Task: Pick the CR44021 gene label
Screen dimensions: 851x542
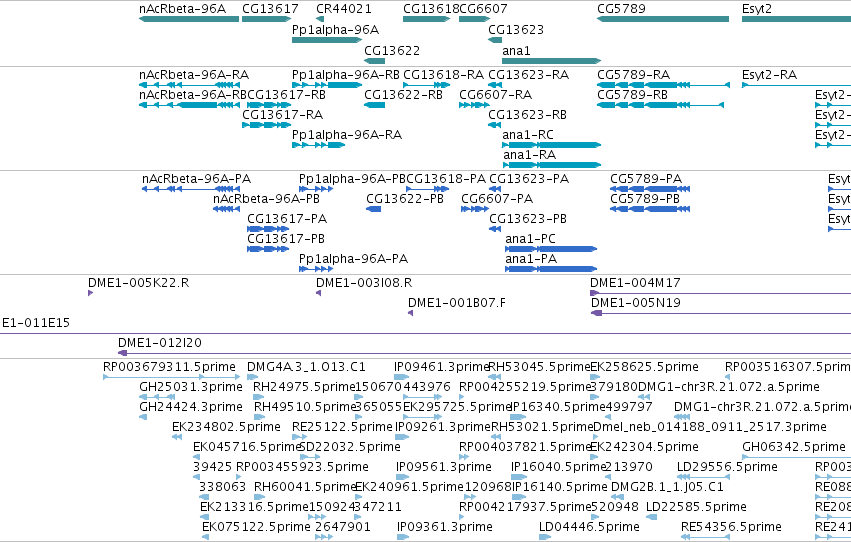Action: tap(344, 9)
